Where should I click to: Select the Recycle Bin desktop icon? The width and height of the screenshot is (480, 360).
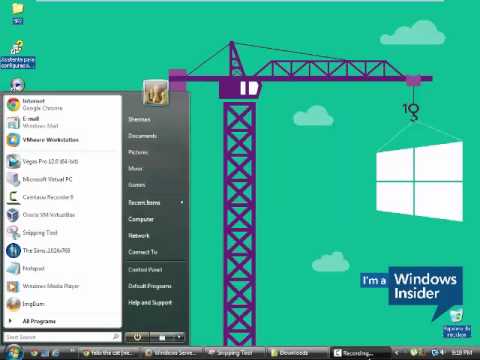point(456,323)
